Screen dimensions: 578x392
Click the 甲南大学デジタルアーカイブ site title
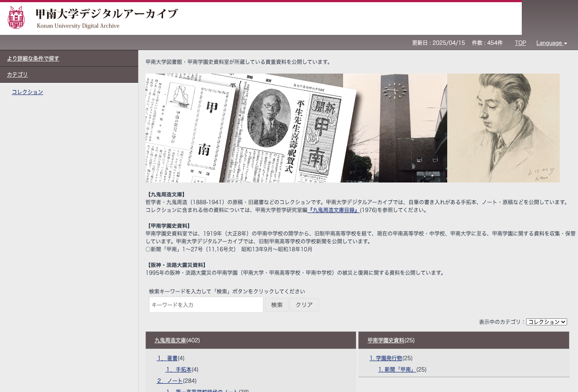[106, 14]
